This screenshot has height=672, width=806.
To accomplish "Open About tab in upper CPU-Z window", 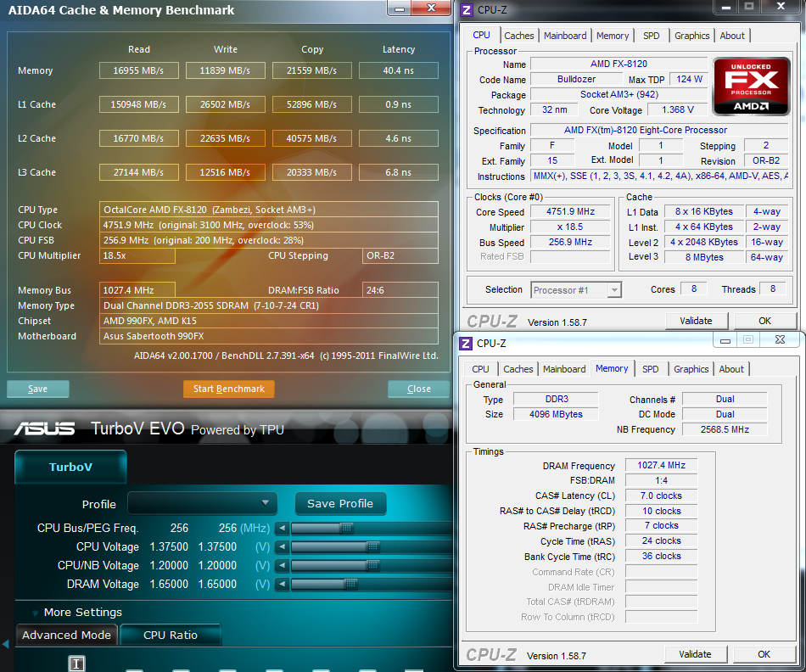I will tap(732, 36).
